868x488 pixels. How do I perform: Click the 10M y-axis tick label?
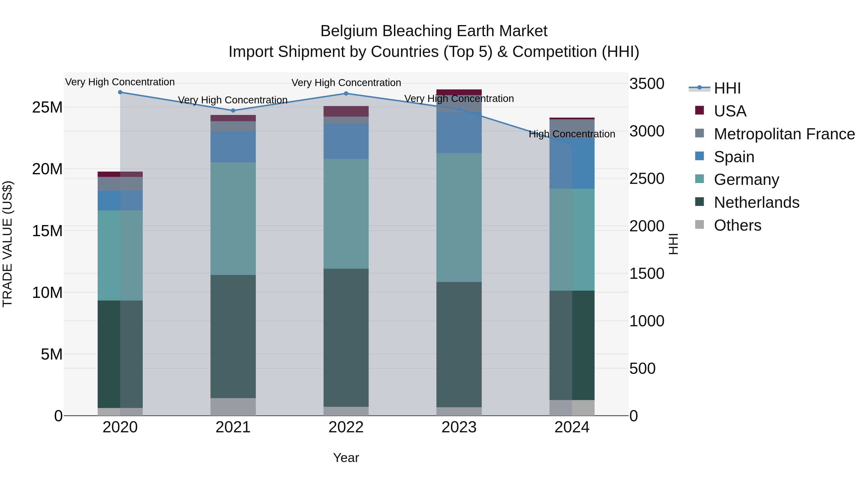point(47,293)
